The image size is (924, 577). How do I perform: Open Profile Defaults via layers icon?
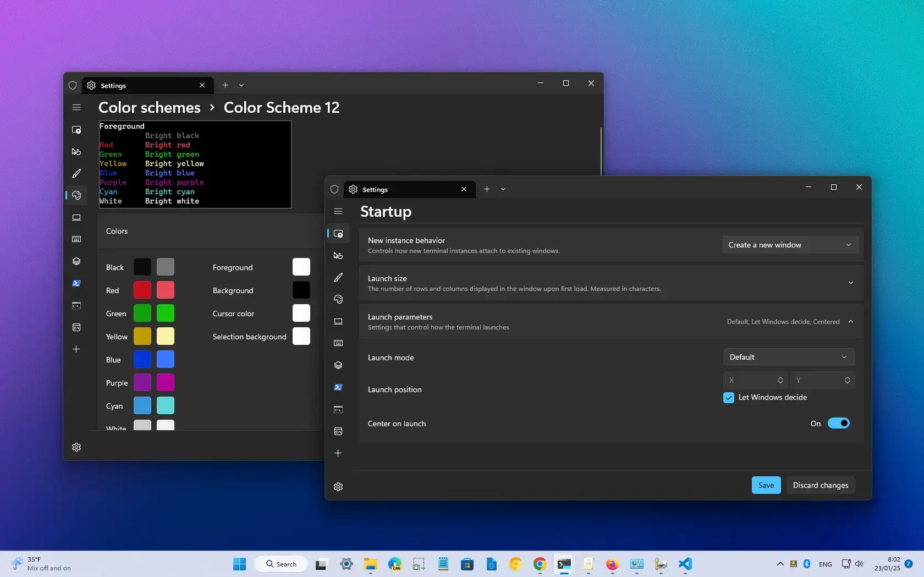(338, 365)
